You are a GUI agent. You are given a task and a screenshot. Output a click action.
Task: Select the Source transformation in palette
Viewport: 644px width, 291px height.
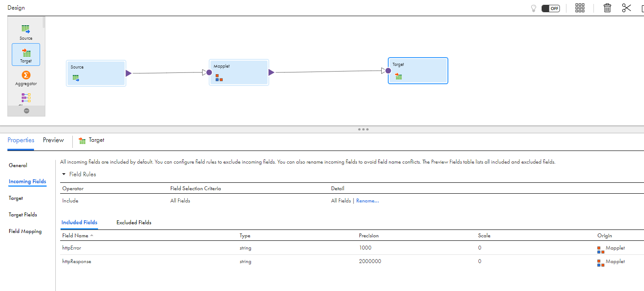click(26, 32)
